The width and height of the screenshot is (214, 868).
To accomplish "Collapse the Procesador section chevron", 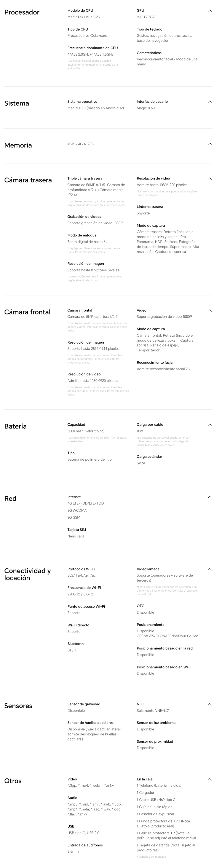I will (x=210, y=11).
